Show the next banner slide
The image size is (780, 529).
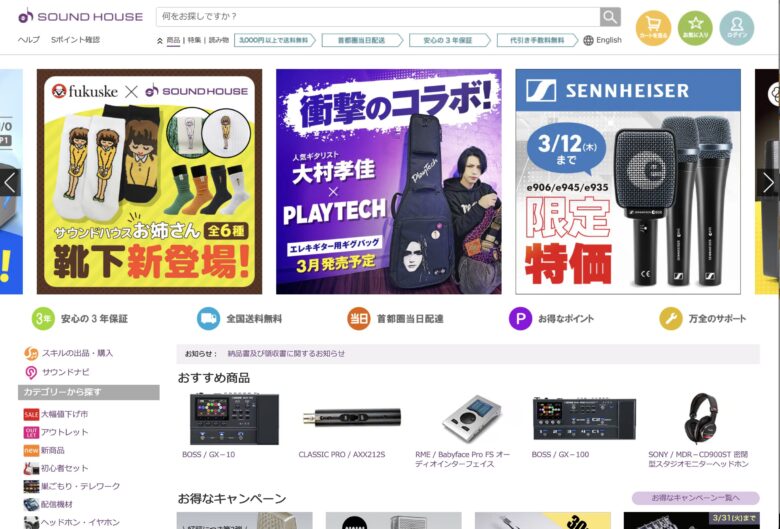768,182
